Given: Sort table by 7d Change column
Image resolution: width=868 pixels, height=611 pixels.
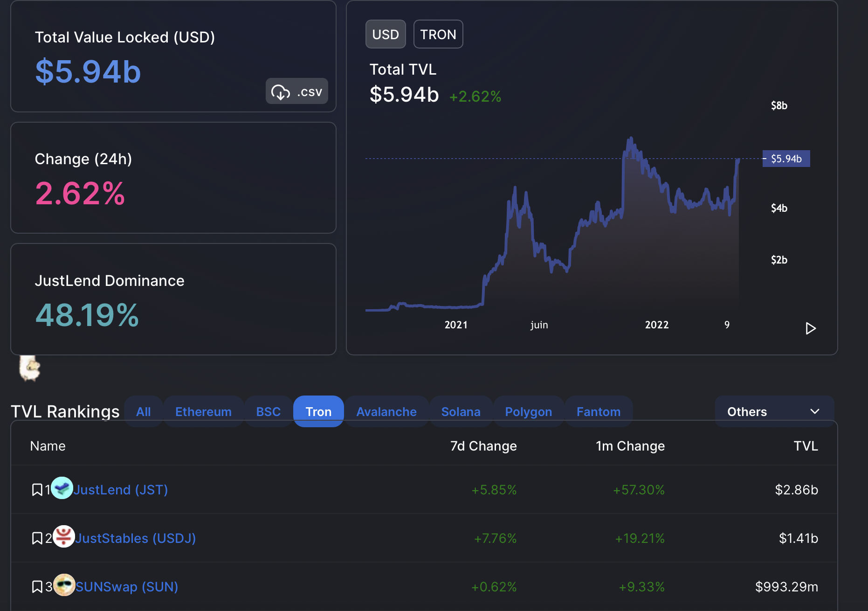Looking at the screenshot, I should point(483,446).
